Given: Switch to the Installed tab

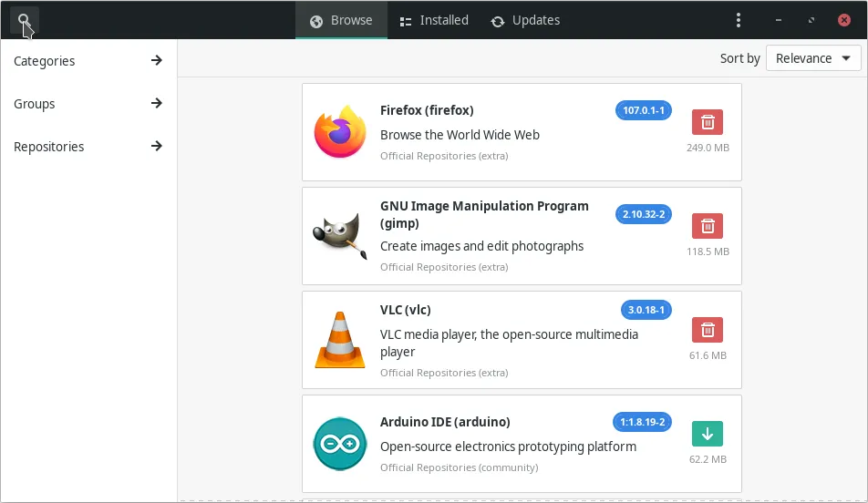Looking at the screenshot, I should (434, 20).
